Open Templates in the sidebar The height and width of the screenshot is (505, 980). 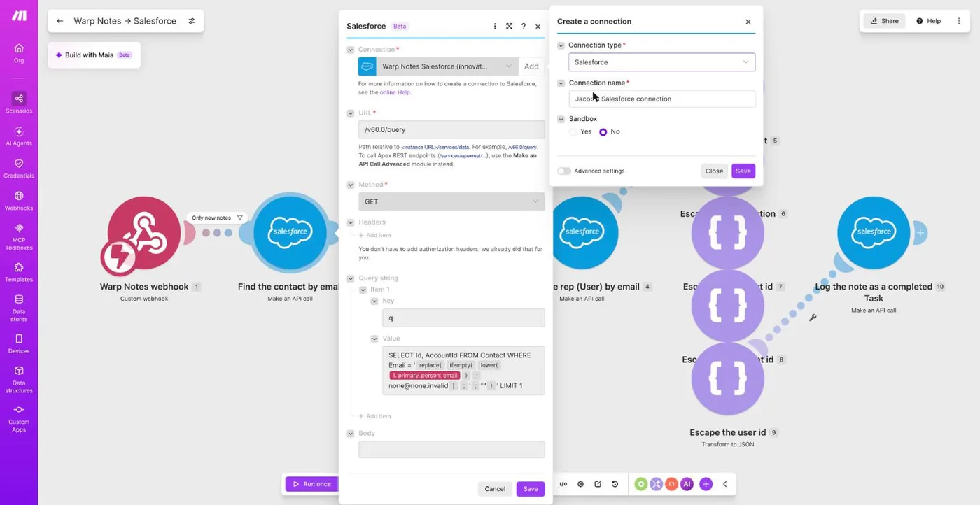[19, 272]
